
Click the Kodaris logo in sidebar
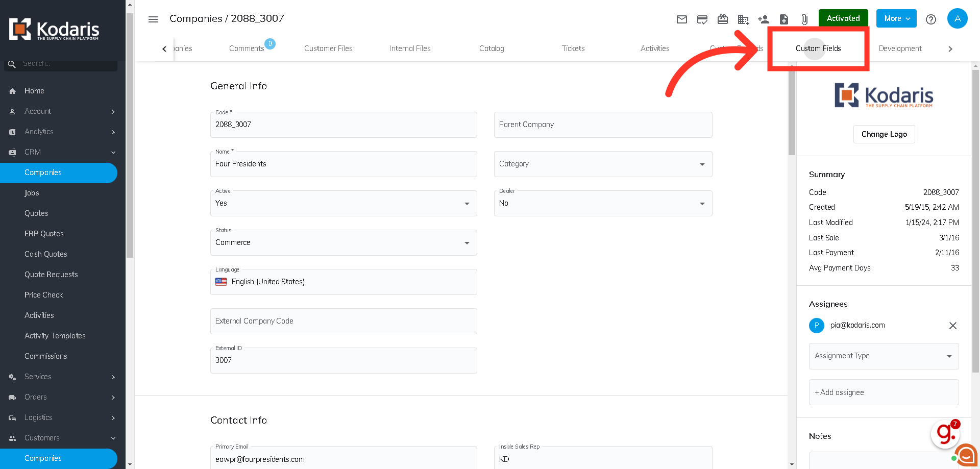54,29
